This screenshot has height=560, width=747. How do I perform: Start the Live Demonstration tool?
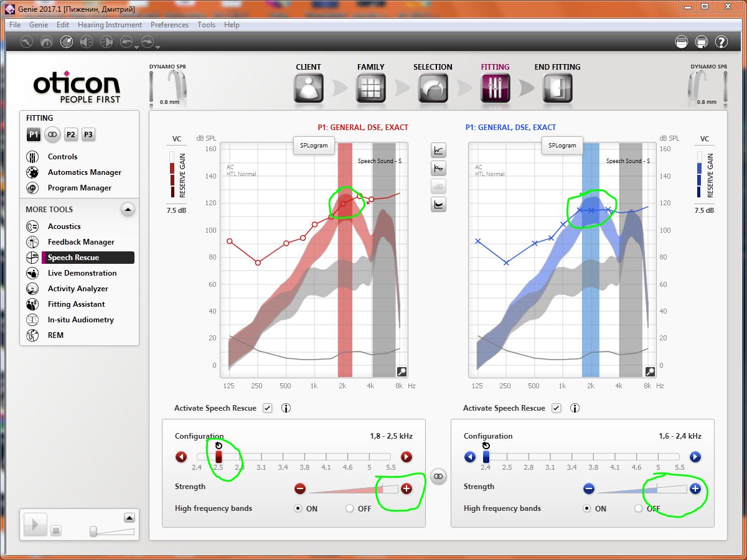click(x=82, y=273)
